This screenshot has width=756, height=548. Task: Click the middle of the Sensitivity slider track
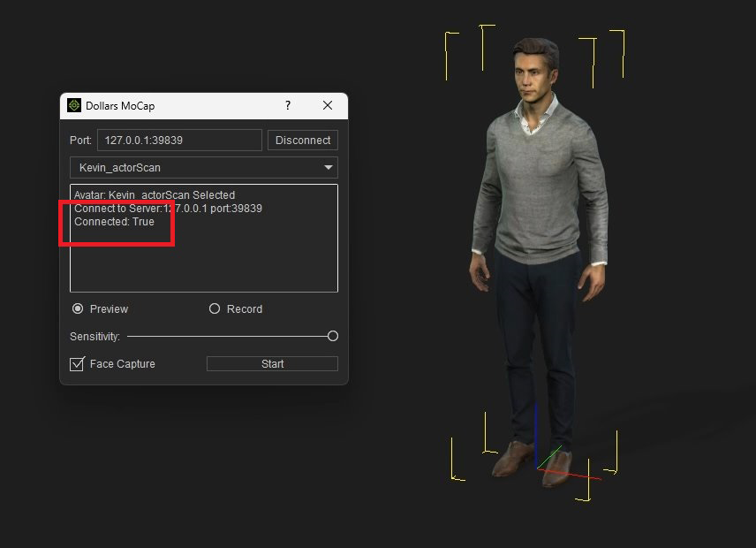(230, 336)
